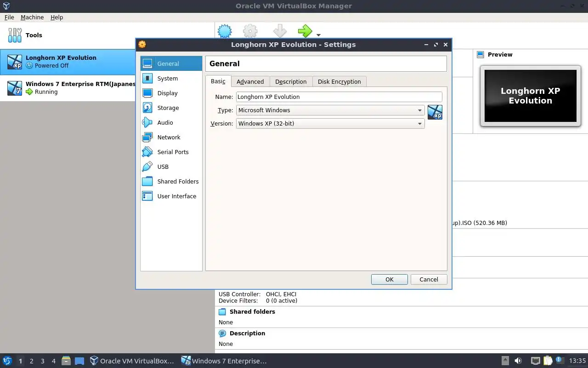Open the Serial Ports settings category
Image resolution: width=588 pixels, height=368 pixels.
click(x=171, y=152)
